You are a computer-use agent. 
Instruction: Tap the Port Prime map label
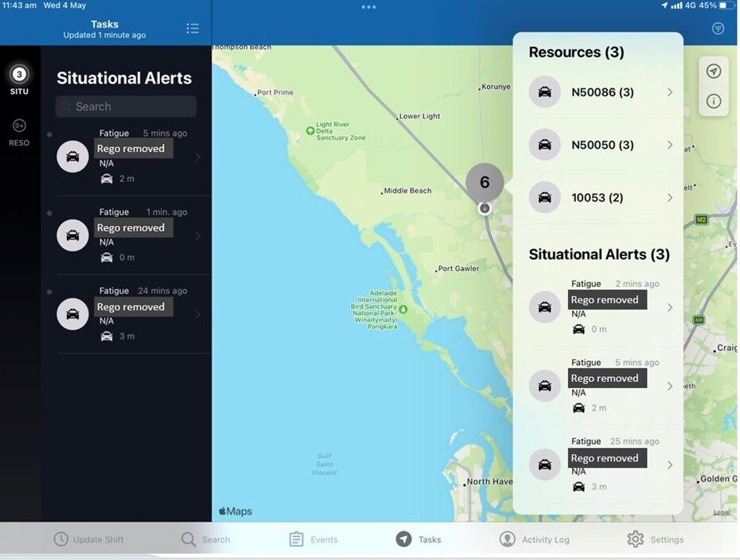[274, 92]
